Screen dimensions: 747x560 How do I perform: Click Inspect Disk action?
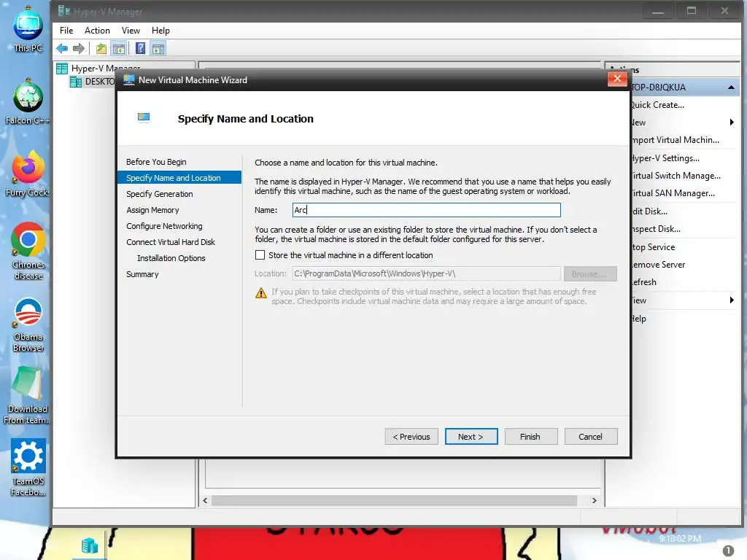[656, 229]
